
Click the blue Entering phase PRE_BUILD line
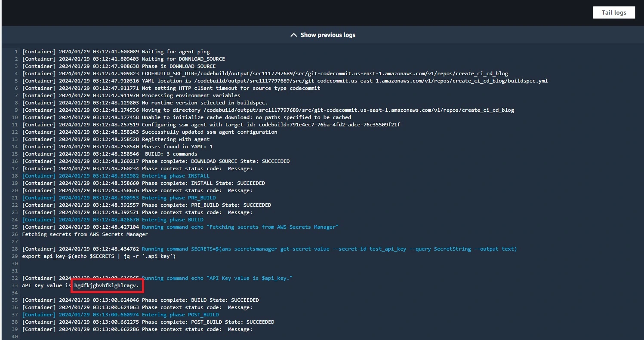point(119,198)
